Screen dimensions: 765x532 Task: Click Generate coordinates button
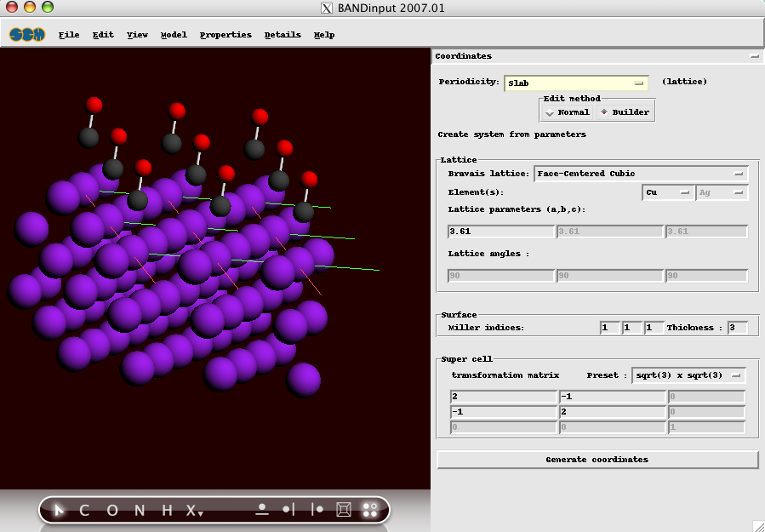tap(597, 460)
